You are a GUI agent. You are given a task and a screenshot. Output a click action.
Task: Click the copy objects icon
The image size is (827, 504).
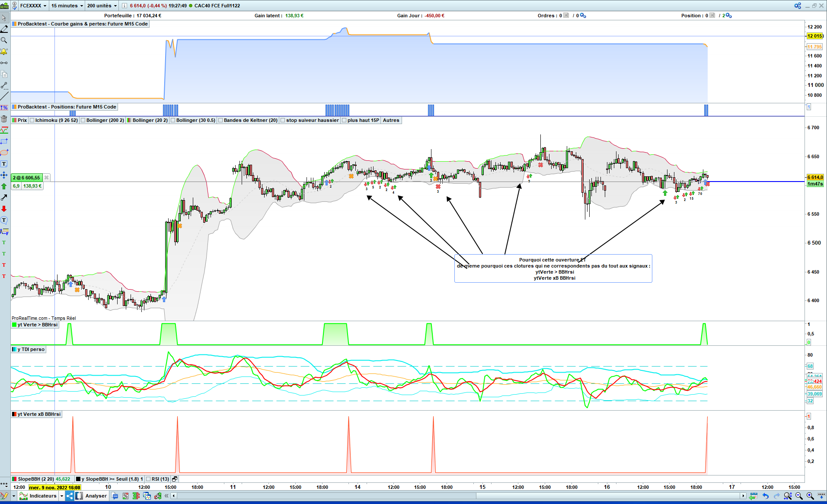4,74
